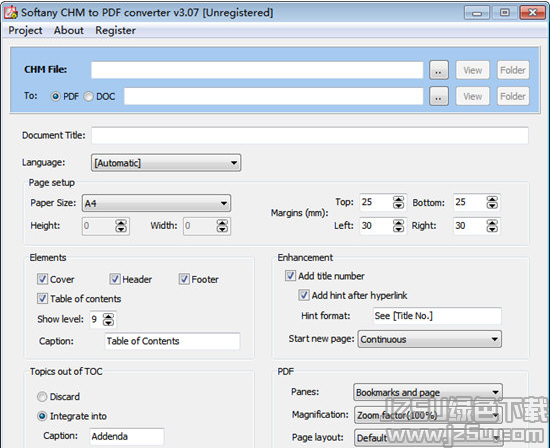Click the View button in CHM File row
The image size is (550, 448).
tap(472, 70)
